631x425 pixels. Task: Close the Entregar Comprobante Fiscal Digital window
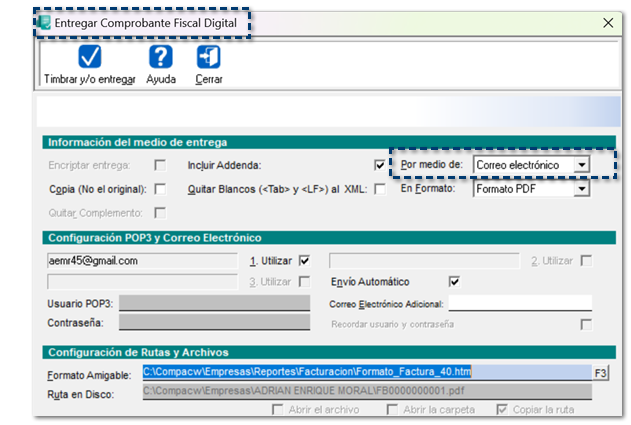608,22
